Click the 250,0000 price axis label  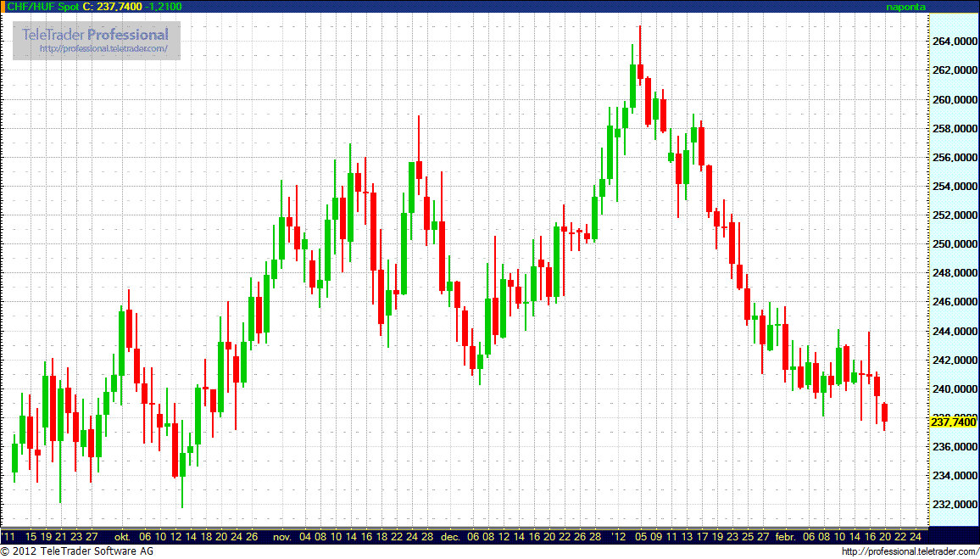click(954, 244)
